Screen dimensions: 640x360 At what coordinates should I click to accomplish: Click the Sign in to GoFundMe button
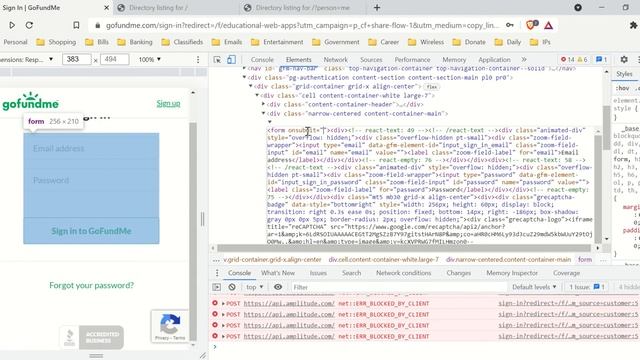(91, 231)
